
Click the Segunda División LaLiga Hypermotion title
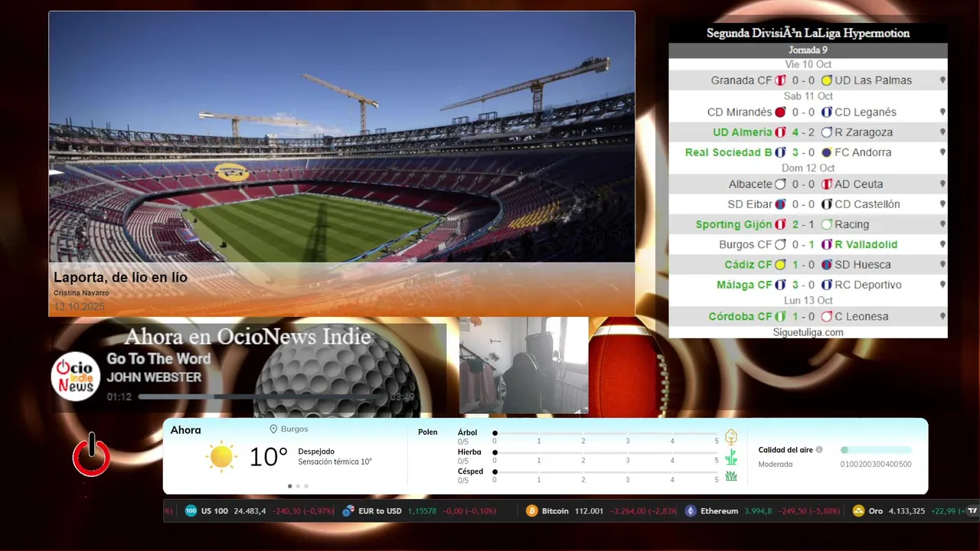coord(808,34)
